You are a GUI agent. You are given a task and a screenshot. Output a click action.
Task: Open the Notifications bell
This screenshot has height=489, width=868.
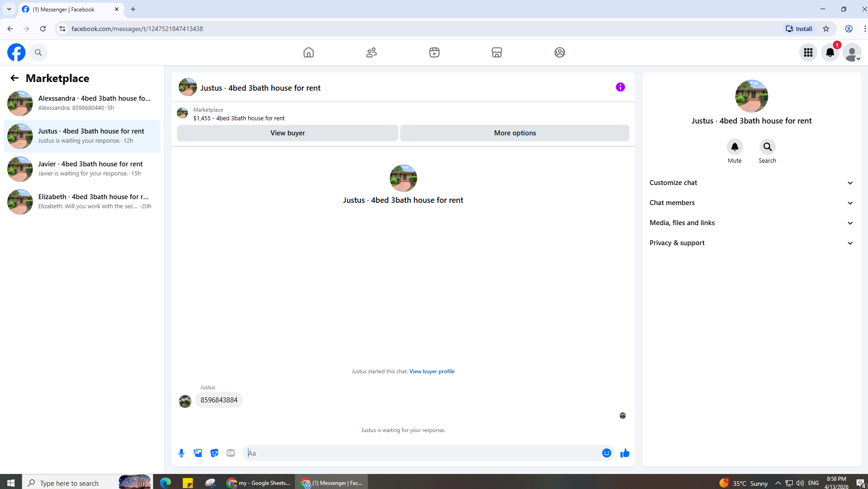[x=830, y=52]
